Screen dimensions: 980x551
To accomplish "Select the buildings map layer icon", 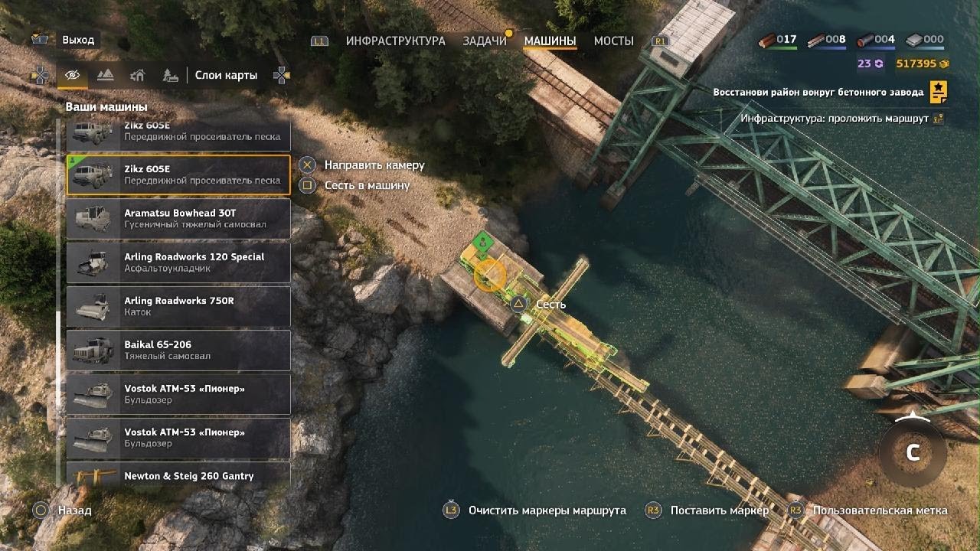I will (138, 75).
